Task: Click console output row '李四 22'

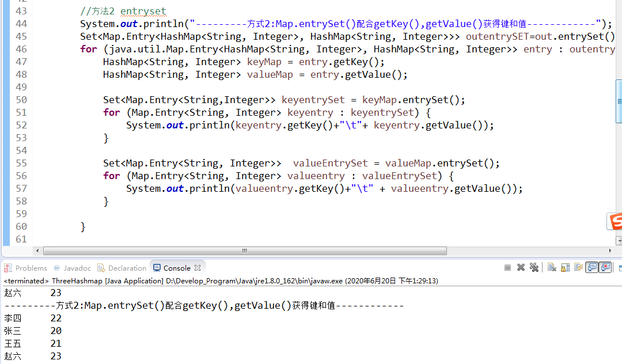Action: tap(33, 318)
